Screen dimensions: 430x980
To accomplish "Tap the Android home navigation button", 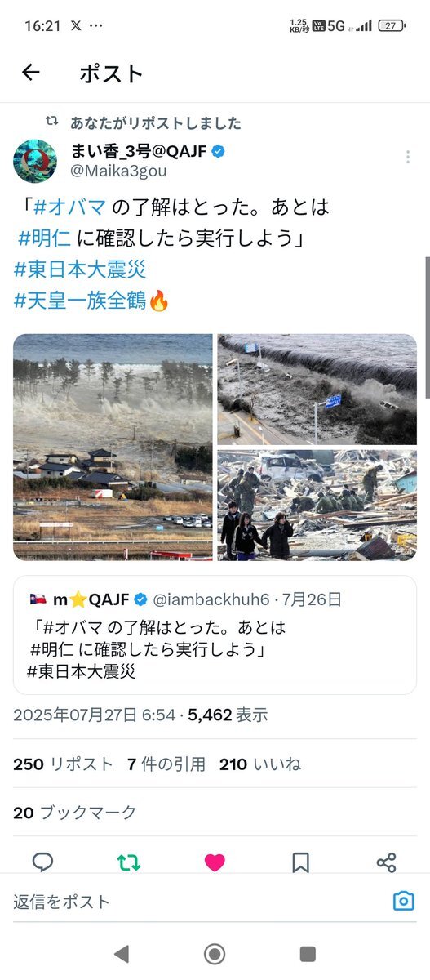I will pos(215,953).
